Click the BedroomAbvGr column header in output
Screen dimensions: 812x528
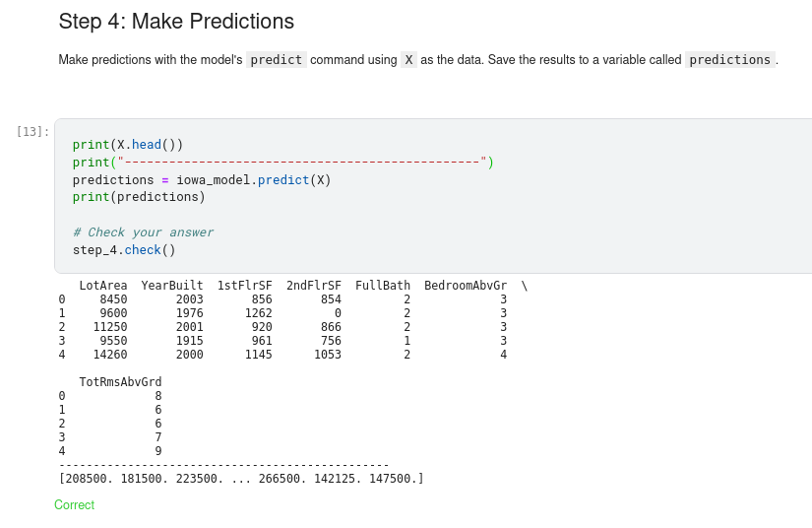coord(466,286)
